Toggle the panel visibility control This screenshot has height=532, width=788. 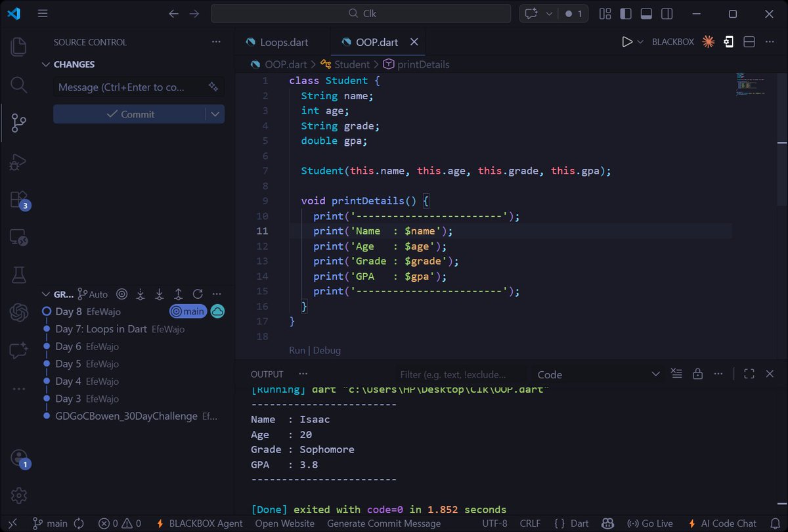(x=646, y=13)
